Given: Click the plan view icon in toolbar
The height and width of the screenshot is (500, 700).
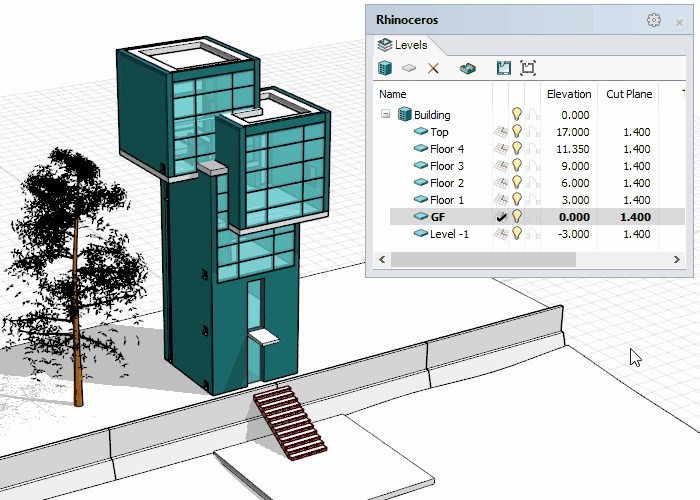Looking at the screenshot, I should [504, 68].
